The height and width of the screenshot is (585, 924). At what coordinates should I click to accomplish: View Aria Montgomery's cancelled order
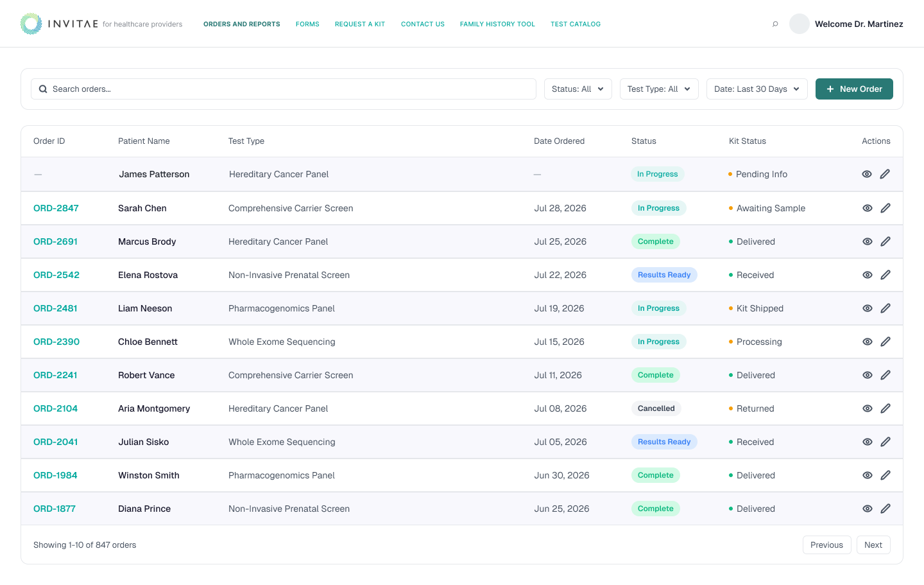868,408
